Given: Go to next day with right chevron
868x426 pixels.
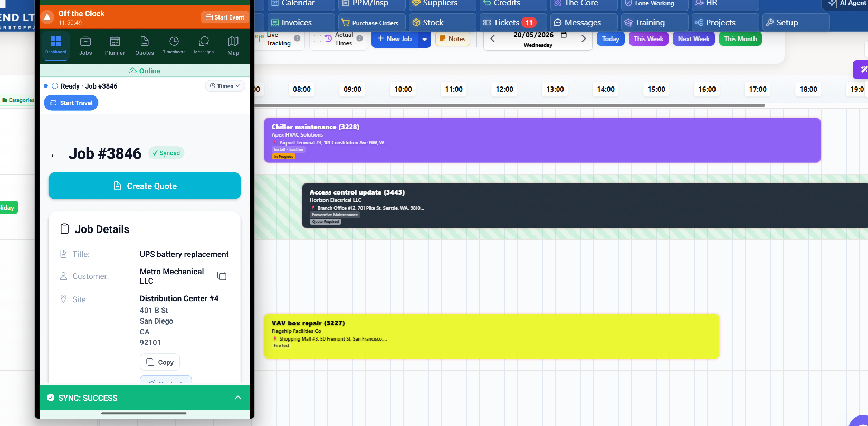Looking at the screenshot, I should 583,38.
